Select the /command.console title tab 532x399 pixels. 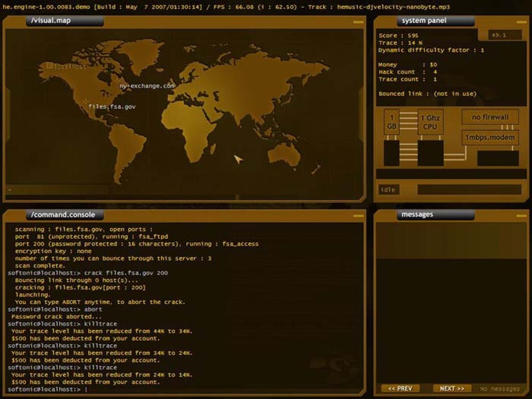pyautogui.click(x=65, y=215)
